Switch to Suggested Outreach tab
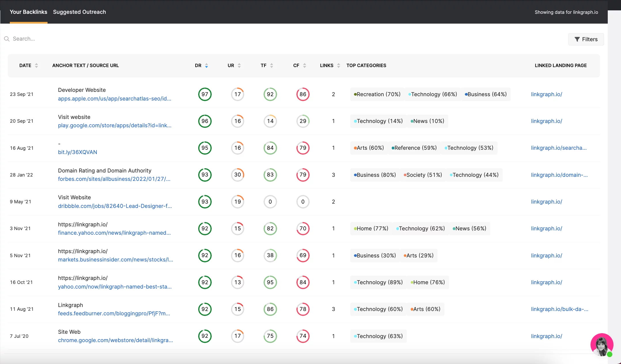Screen dimensions: 621x364 pyautogui.click(x=79, y=12)
